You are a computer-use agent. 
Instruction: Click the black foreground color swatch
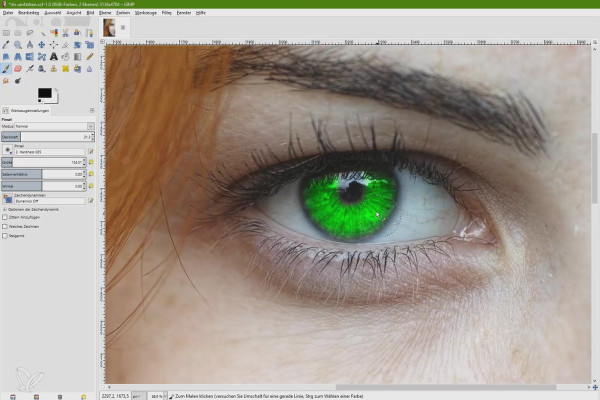44,93
